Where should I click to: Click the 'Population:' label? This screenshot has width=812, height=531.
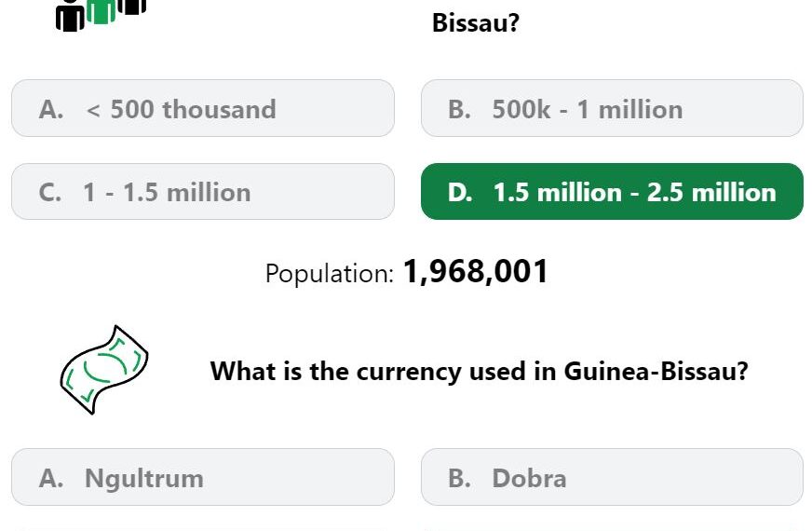[330, 274]
